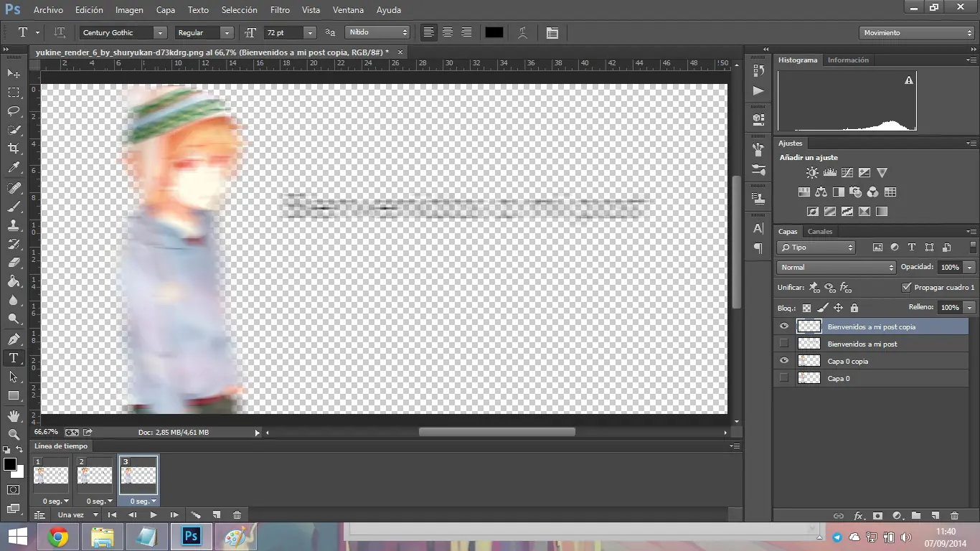Hide the 'Capa 0 copia' layer
This screenshot has width=980, height=551.
pos(783,361)
